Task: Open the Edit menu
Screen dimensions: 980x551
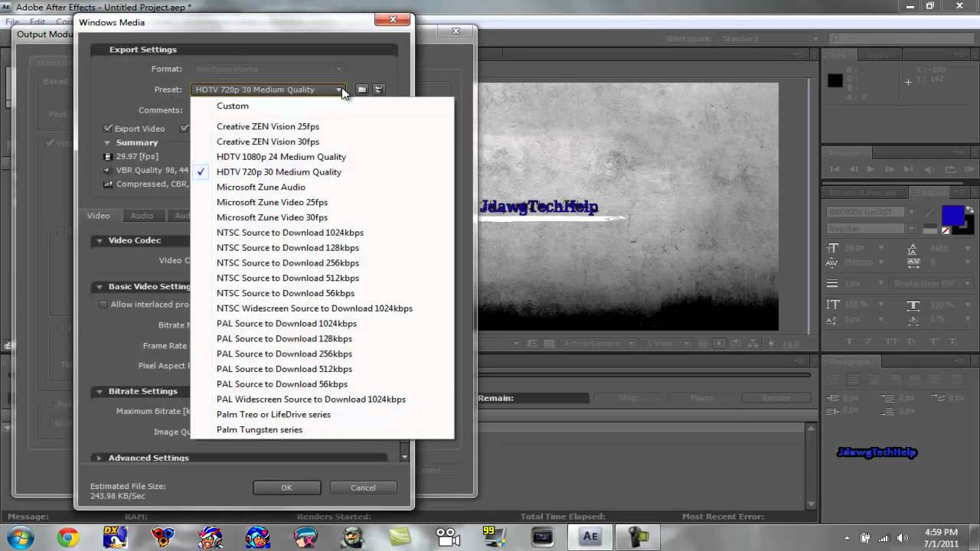Action: [38, 21]
